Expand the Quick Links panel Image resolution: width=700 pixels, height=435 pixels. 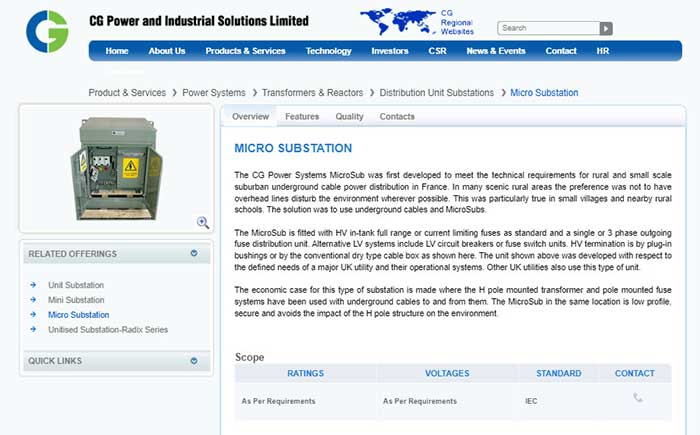tap(194, 361)
